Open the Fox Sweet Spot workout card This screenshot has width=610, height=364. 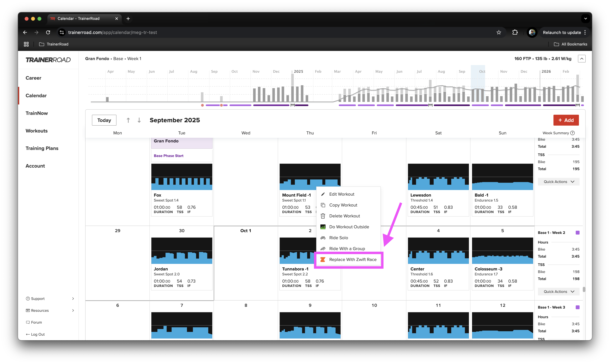pyautogui.click(x=182, y=190)
